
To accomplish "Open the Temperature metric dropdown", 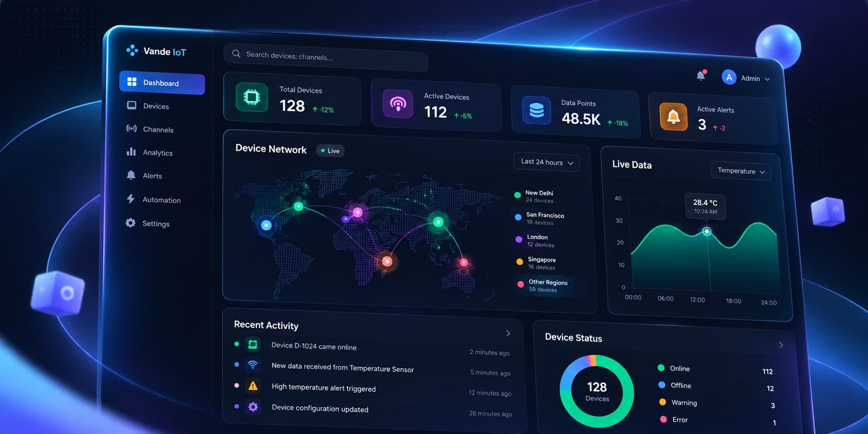I will click(x=741, y=171).
